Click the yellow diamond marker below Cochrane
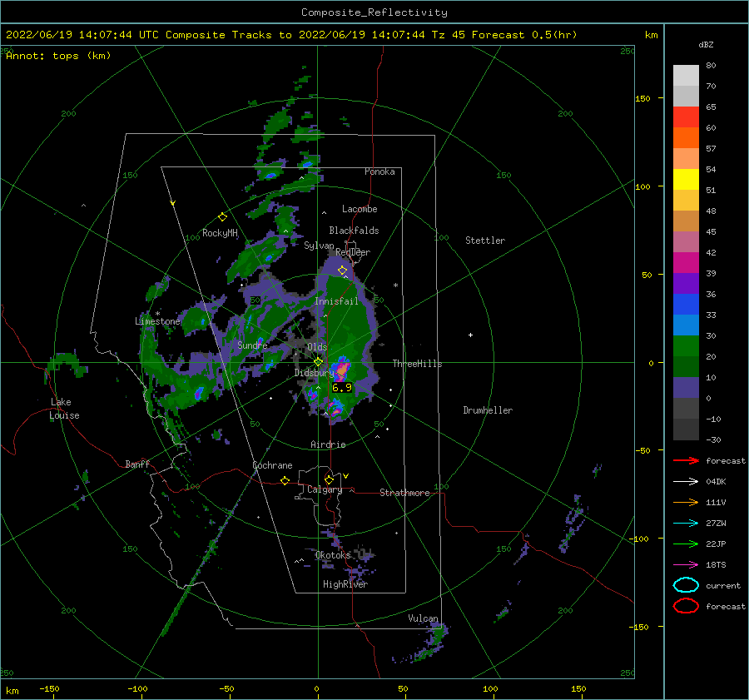 coord(285,480)
